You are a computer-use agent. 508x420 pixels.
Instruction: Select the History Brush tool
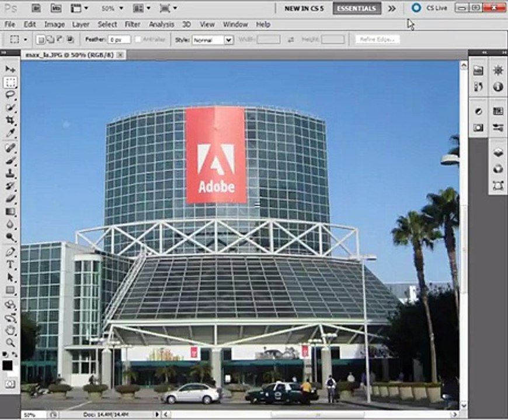tap(10, 186)
